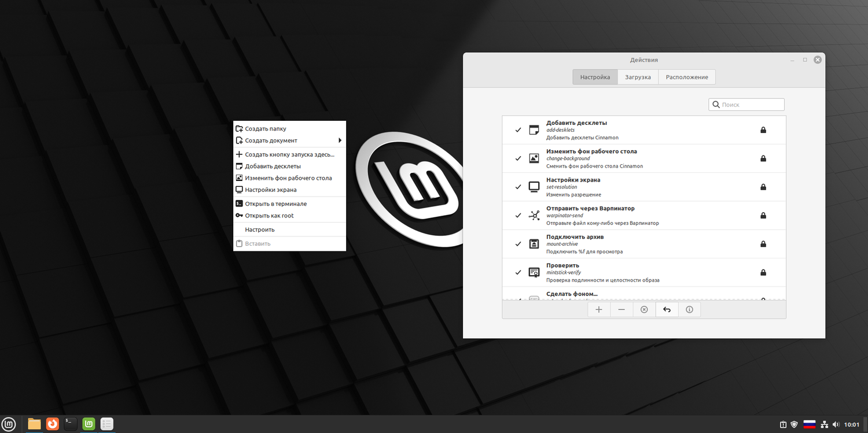Viewport: 868px width, 433px height.
Task: Click the certificate icon in the Проверить row
Action: pos(534,272)
